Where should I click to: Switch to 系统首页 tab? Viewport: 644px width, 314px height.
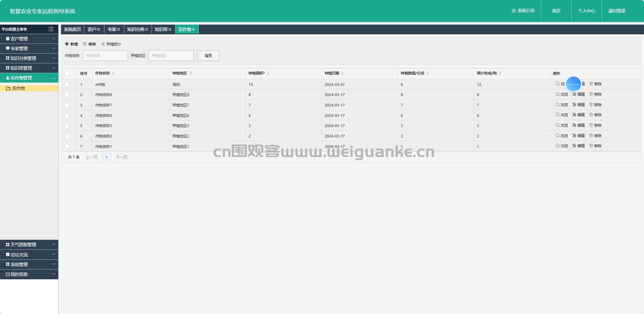72,29
